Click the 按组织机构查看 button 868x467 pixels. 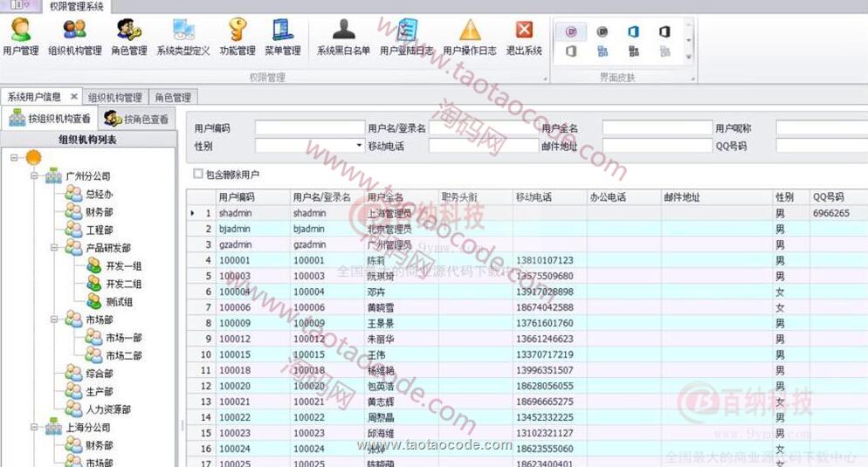[49, 119]
